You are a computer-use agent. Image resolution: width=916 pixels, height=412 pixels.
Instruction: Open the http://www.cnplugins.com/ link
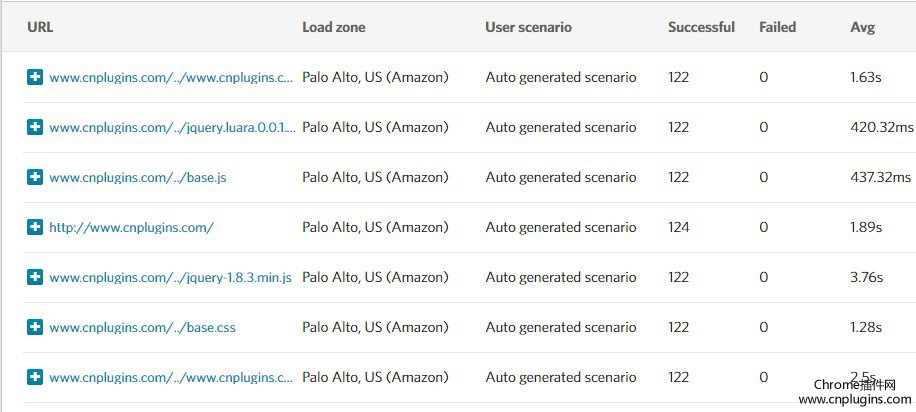(131, 227)
